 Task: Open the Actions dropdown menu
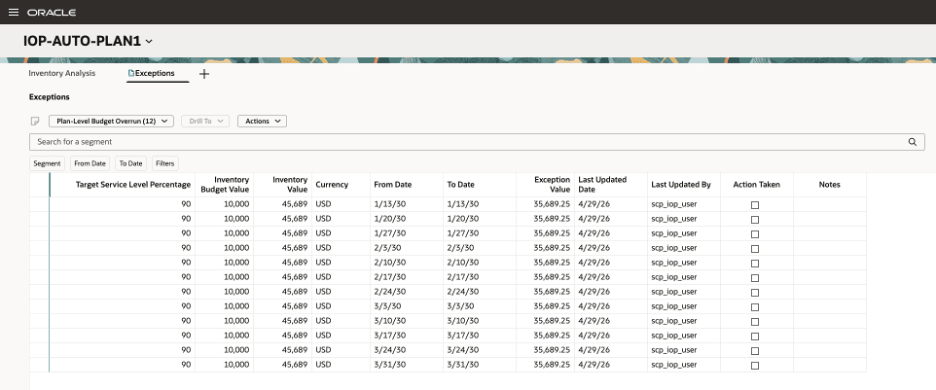pos(262,121)
